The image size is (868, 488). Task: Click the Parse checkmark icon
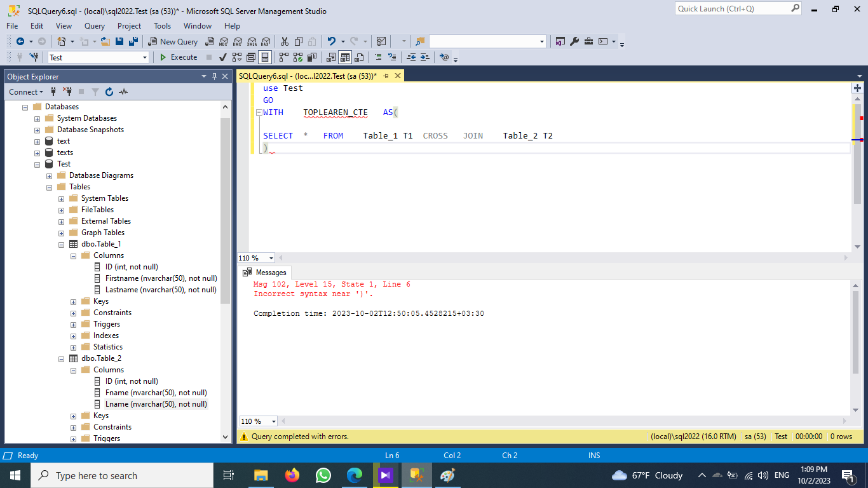(223, 57)
